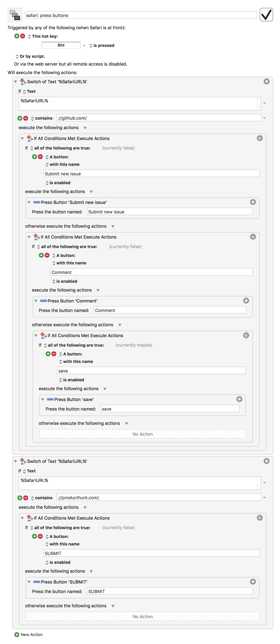
Task: Click the 'No Action' placeholder under producthunt
Action: pyautogui.click(x=143, y=616)
